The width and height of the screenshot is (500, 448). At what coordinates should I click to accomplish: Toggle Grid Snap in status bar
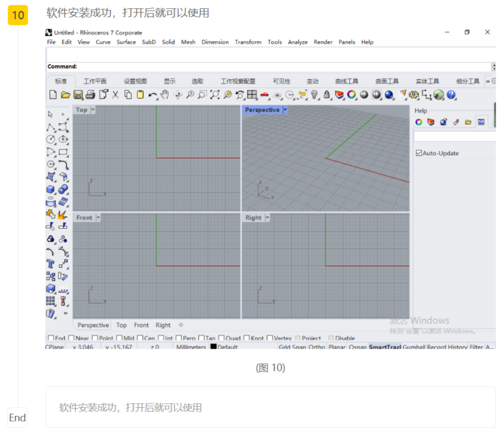click(292, 347)
